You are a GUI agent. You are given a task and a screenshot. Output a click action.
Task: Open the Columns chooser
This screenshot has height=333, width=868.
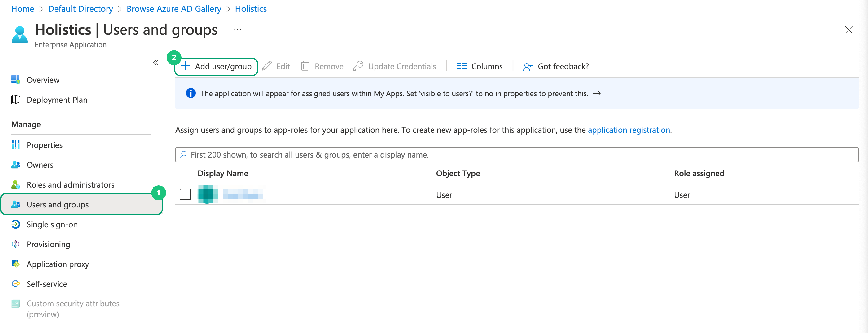coord(480,66)
